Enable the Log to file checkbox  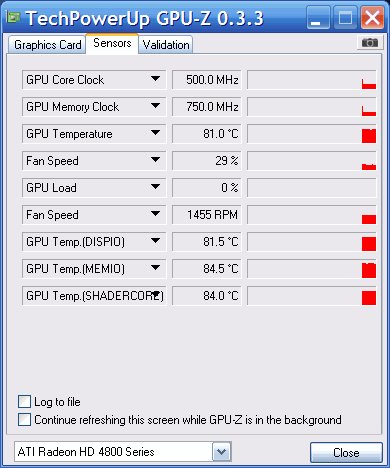[24, 402]
